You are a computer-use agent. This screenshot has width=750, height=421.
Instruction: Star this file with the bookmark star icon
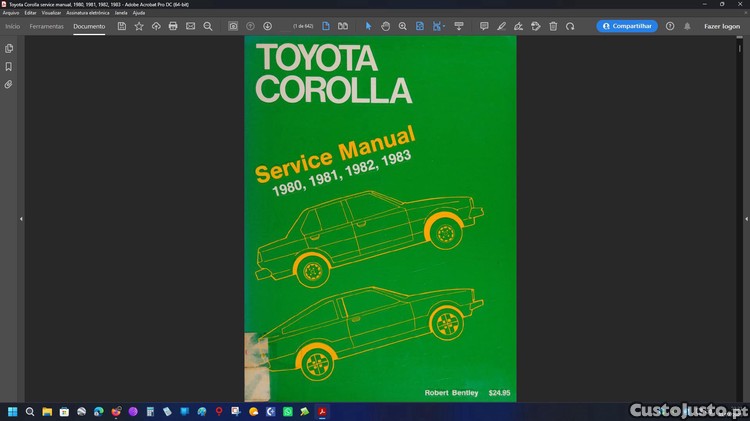pyautogui.click(x=139, y=26)
